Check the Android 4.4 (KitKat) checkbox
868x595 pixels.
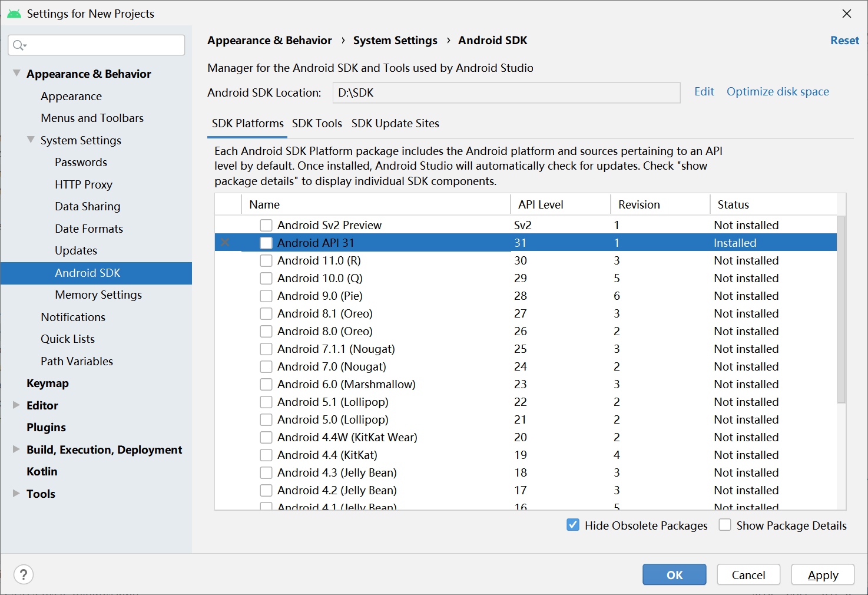pos(266,455)
